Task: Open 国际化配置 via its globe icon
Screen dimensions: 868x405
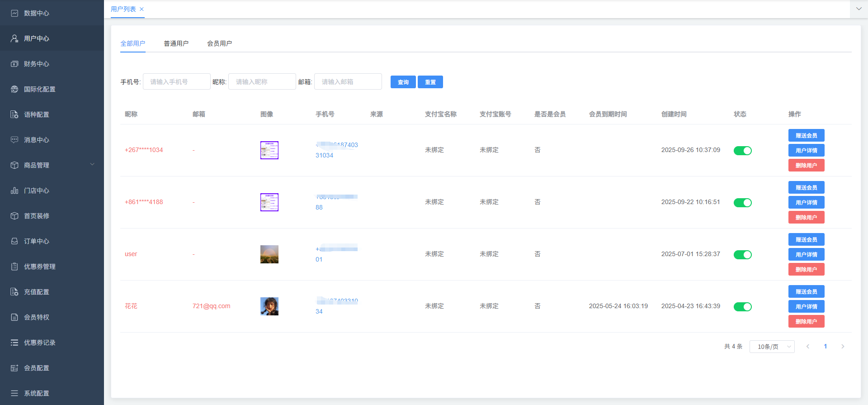Action: click(14, 89)
